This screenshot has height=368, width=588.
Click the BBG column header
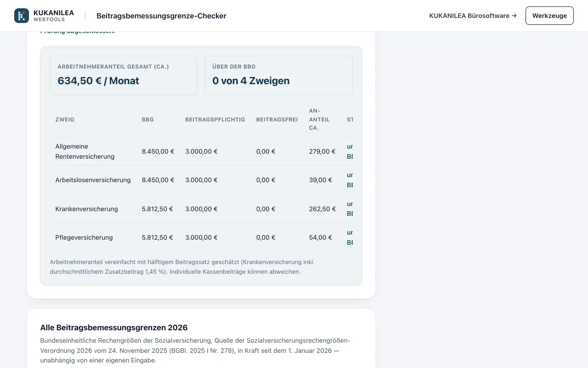[148, 120]
